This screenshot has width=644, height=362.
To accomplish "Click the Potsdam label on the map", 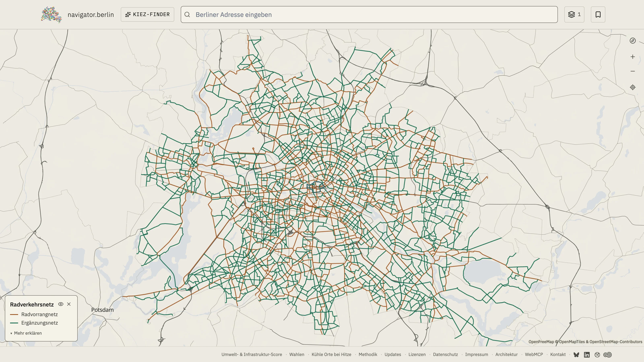I will coord(102,310).
